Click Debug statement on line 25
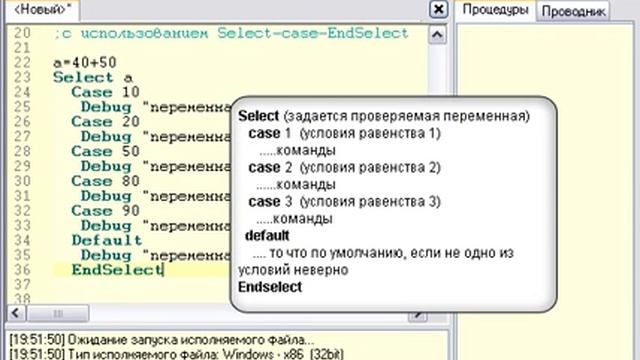The height and width of the screenshot is (360, 640). [x=156, y=107]
